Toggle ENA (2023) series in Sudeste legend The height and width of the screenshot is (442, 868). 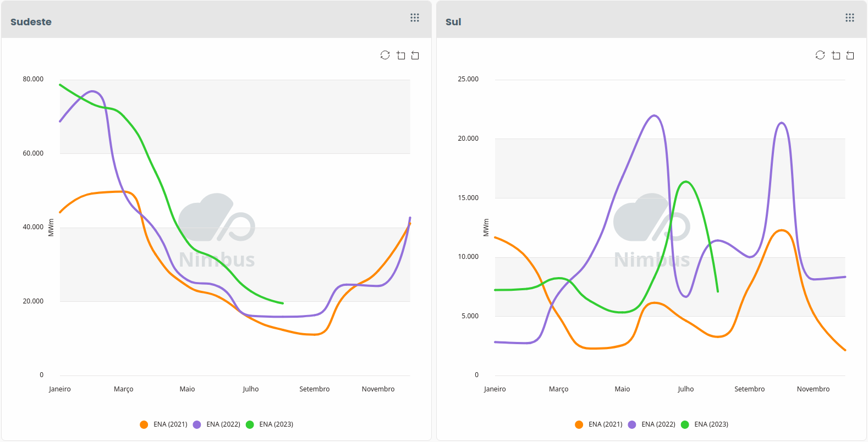tap(270, 424)
